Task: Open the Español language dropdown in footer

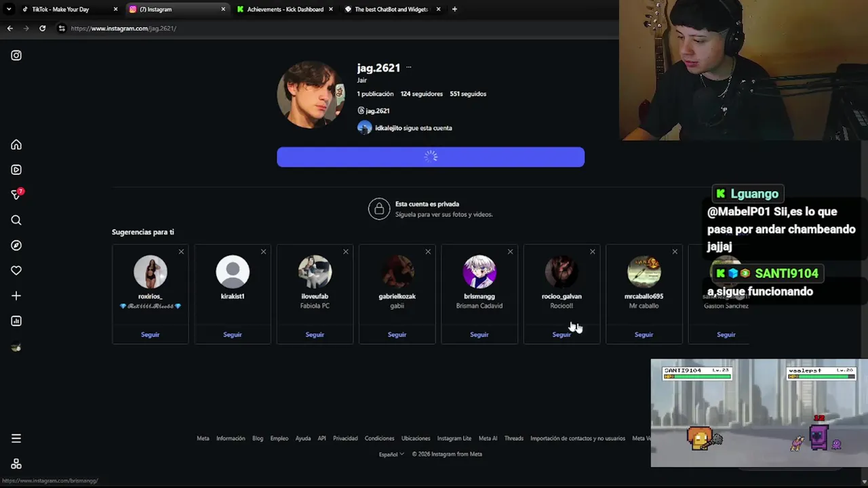Action: (391, 454)
